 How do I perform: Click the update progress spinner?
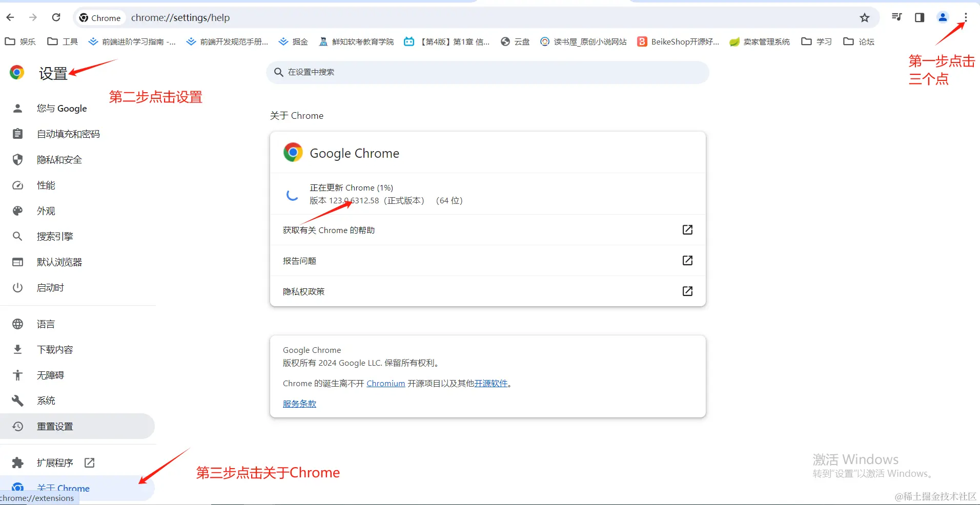[x=292, y=194]
